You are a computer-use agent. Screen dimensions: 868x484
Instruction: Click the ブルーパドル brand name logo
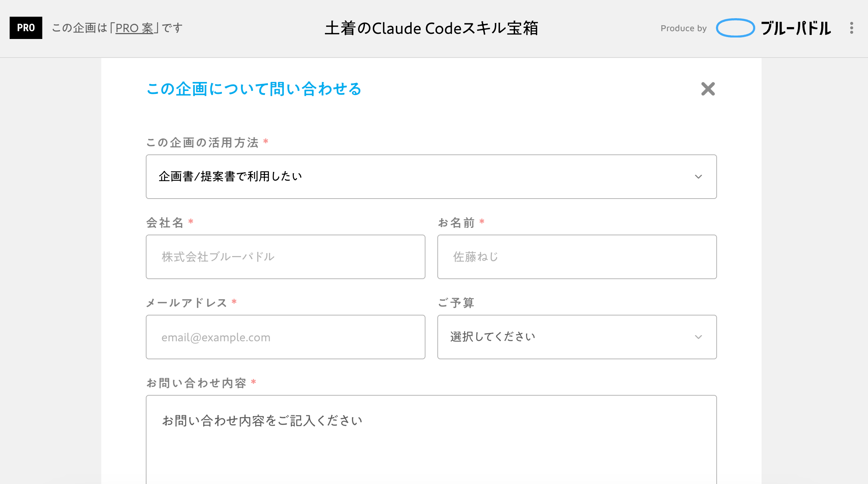pos(796,28)
